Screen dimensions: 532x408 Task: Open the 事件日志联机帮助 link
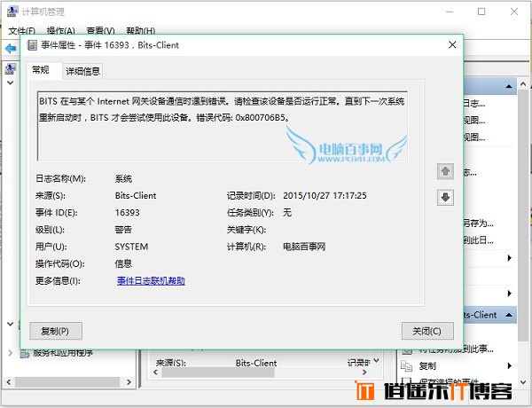coord(151,280)
